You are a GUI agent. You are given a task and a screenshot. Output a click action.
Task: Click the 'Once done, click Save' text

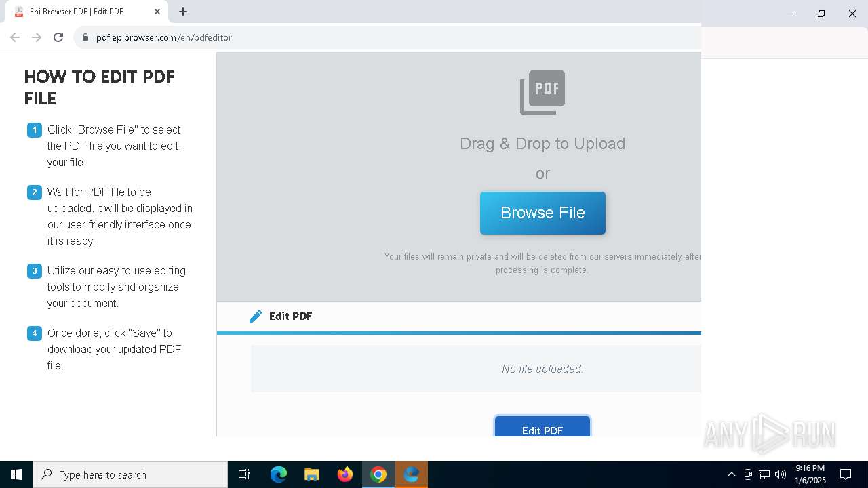(x=114, y=349)
